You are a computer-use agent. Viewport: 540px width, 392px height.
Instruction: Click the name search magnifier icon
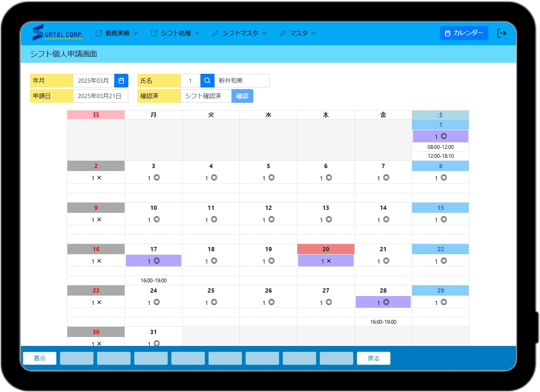point(207,81)
